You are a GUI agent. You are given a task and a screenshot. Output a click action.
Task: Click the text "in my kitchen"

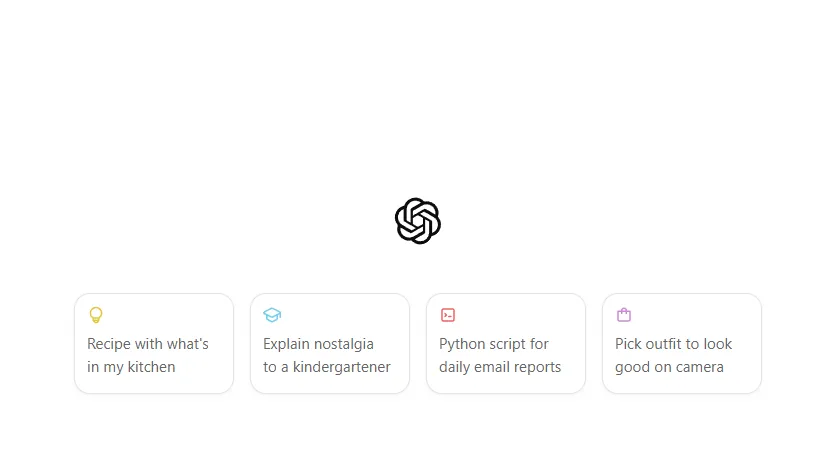[131, 367]
